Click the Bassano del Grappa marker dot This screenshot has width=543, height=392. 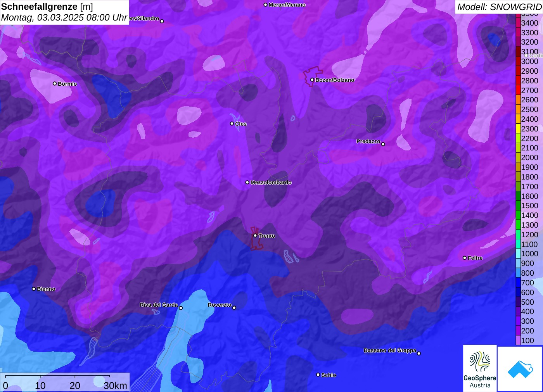click(419, 353)
